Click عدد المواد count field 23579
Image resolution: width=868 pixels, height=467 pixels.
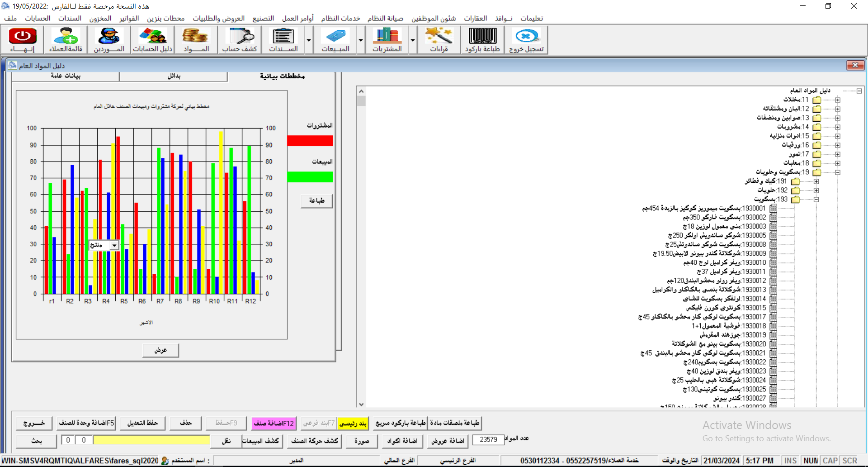point(488,440)
